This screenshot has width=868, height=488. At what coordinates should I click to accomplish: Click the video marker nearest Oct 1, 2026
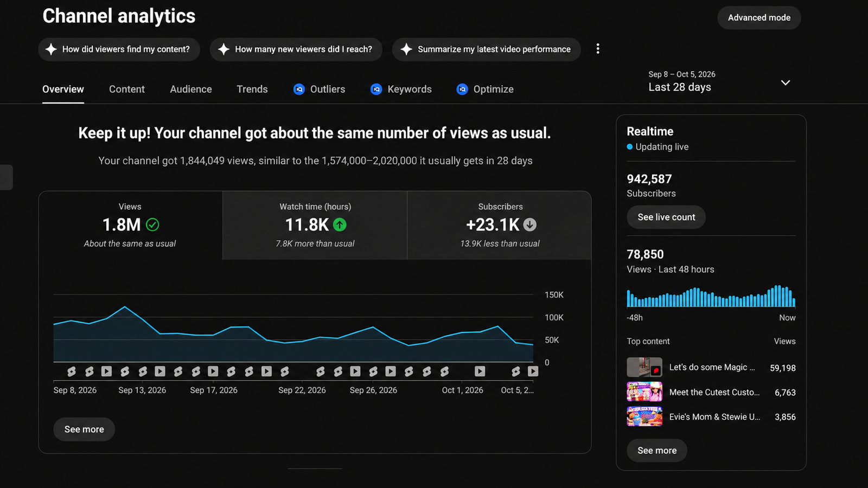[480, 371]
